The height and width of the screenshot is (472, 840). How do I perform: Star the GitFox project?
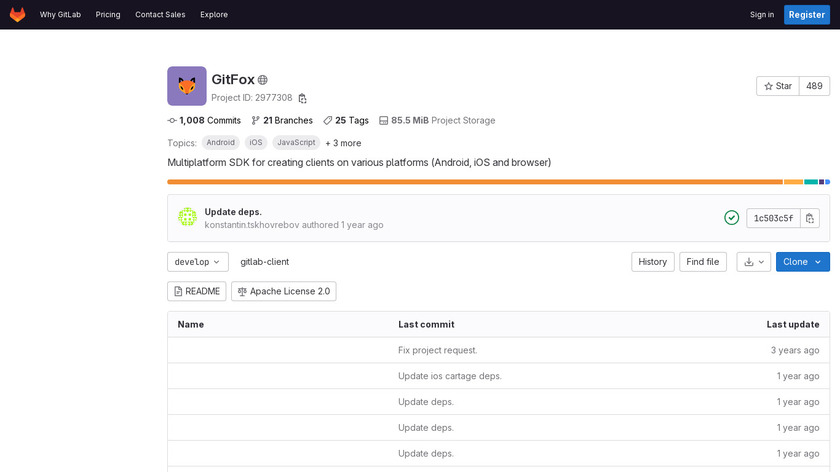(777, 86)
